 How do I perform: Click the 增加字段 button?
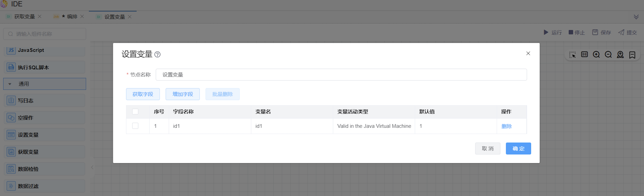click(x=183, y=94)
